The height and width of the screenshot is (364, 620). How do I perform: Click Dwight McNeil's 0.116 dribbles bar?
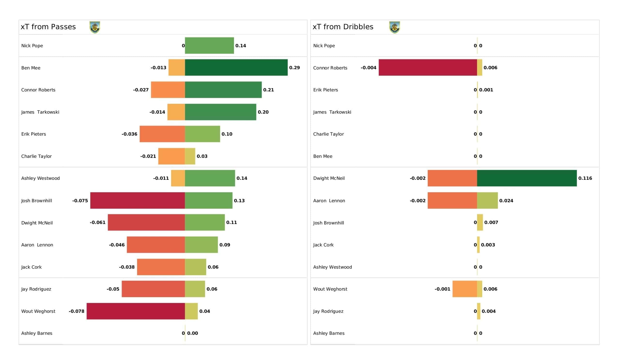[527, 178]
